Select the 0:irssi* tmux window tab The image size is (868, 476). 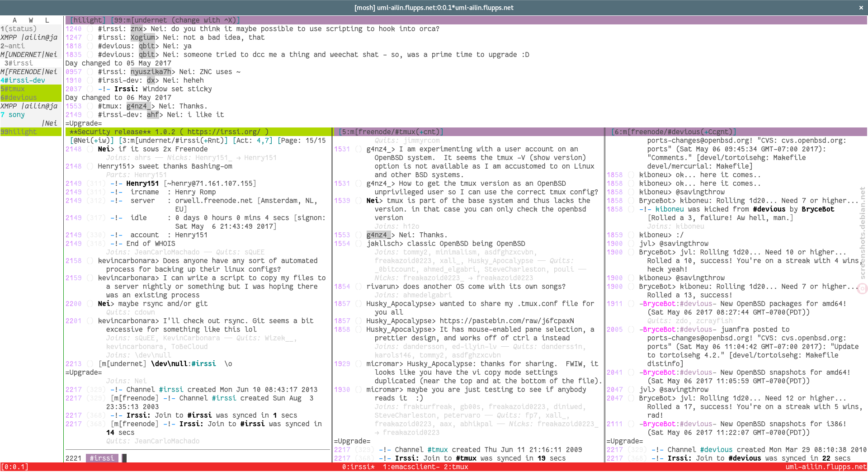click(x=358, y=467)
